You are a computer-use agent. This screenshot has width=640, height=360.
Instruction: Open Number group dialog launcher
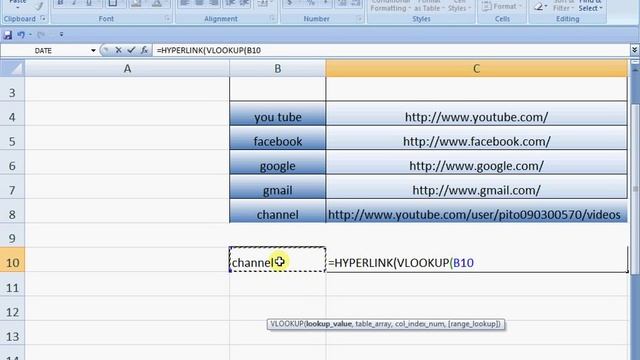pyautogui.click(x=359, y=19)
